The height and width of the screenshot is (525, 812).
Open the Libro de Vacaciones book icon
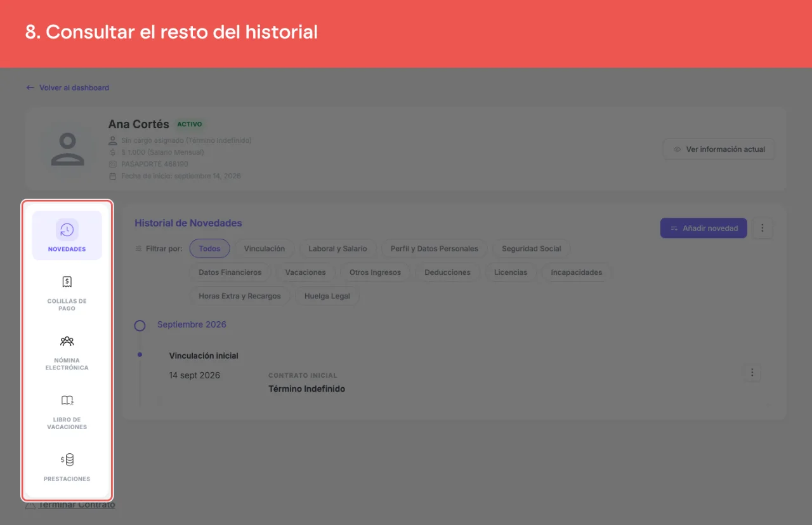pos(67,401)
